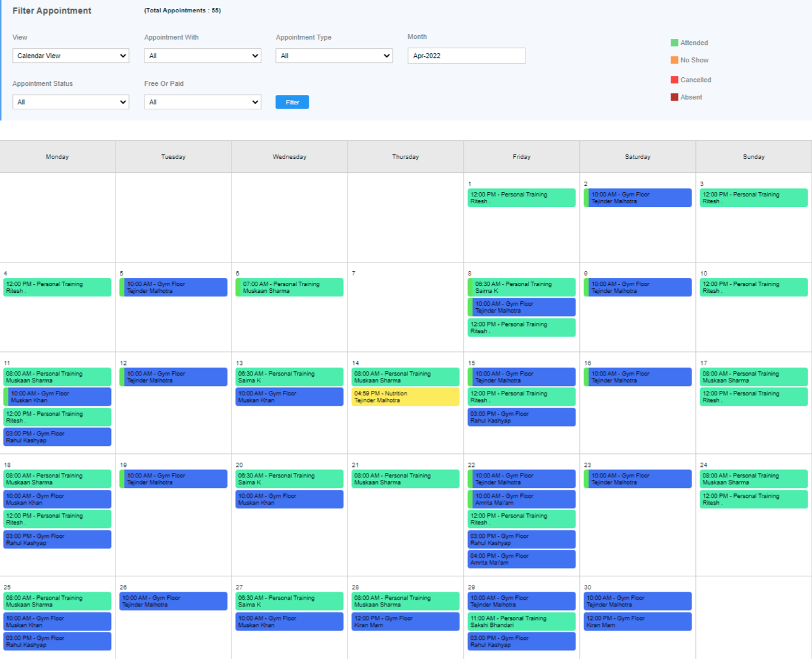Viewport: 812px width, 659px height.
Task: Open April 13 Gym Floor with Muskan Khan
Action: pyautogui.click(x=290, y=397)
